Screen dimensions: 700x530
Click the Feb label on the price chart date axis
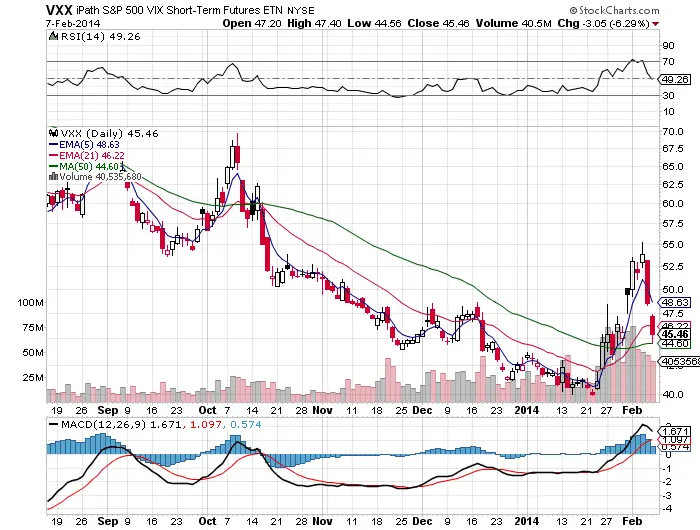[632, 410]
